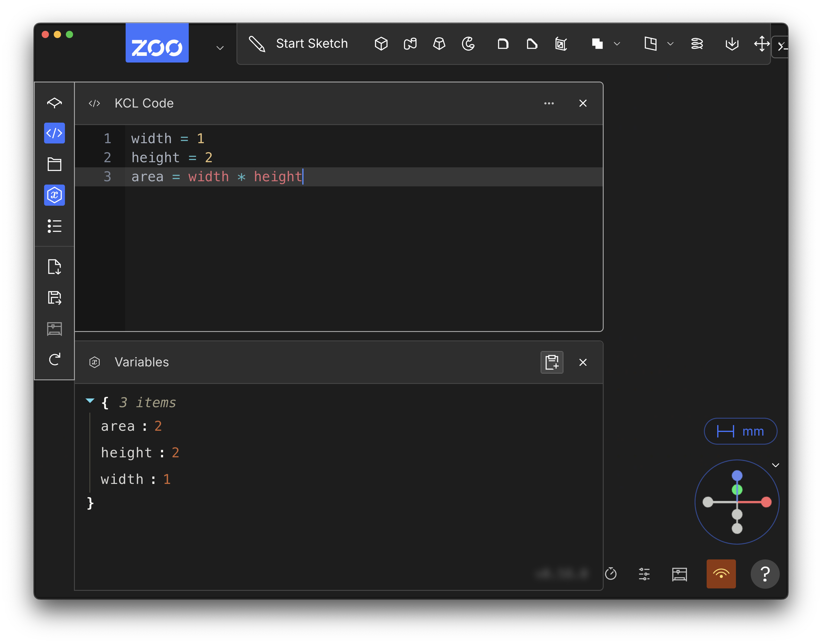Open the Feature Tree pane in sidebar
This screenshot has height=644, width=822.
tap(54, 103)
